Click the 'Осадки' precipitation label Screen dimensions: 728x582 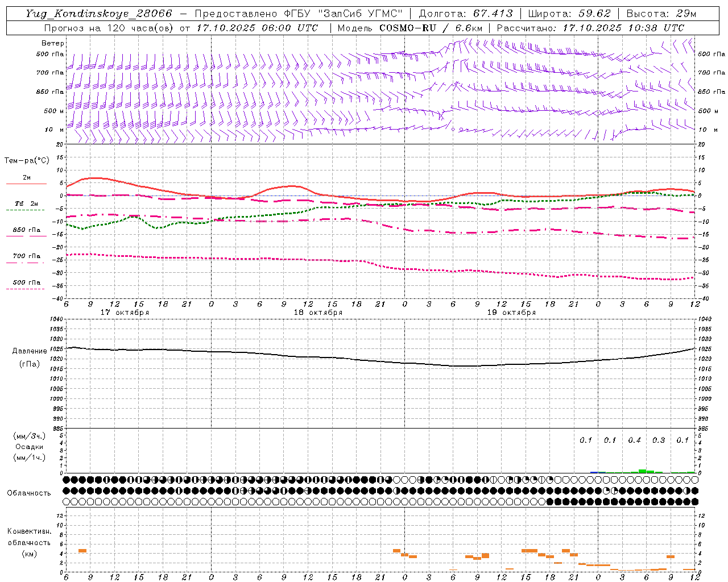pos(30,447)
